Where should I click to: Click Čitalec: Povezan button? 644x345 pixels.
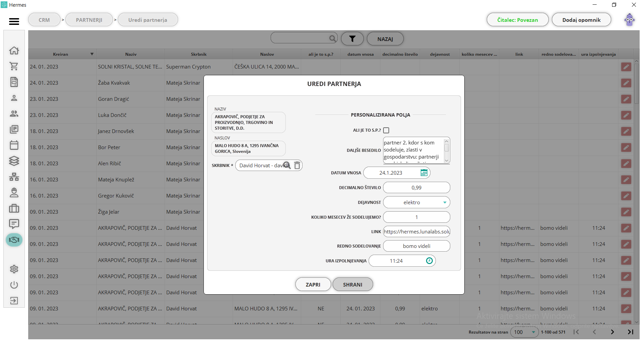(517, 20)
